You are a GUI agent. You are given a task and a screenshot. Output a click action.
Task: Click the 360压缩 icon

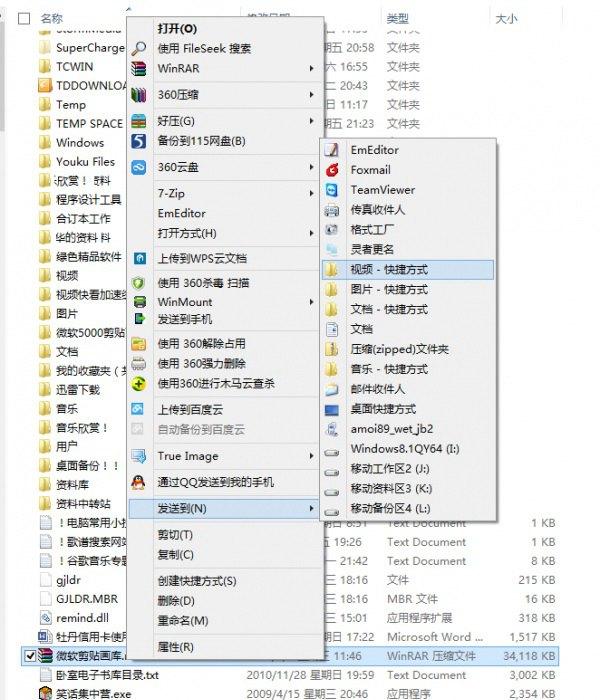(x=138, y=95)
